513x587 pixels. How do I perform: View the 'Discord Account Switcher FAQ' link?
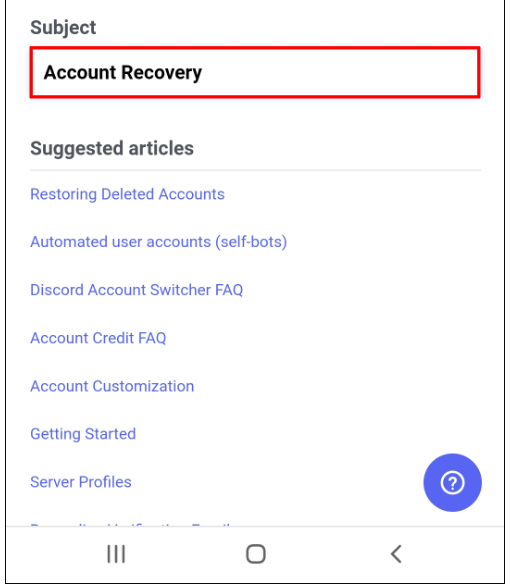137,290
